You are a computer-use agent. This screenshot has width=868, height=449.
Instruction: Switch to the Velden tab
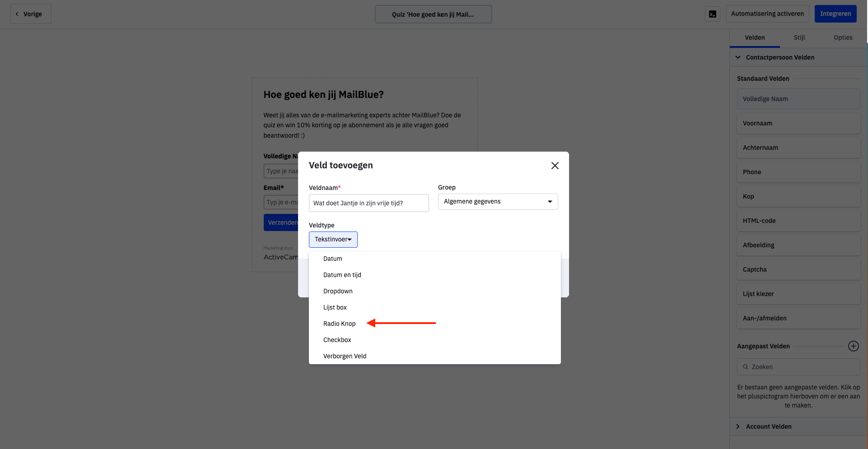[x=755, y=37]
